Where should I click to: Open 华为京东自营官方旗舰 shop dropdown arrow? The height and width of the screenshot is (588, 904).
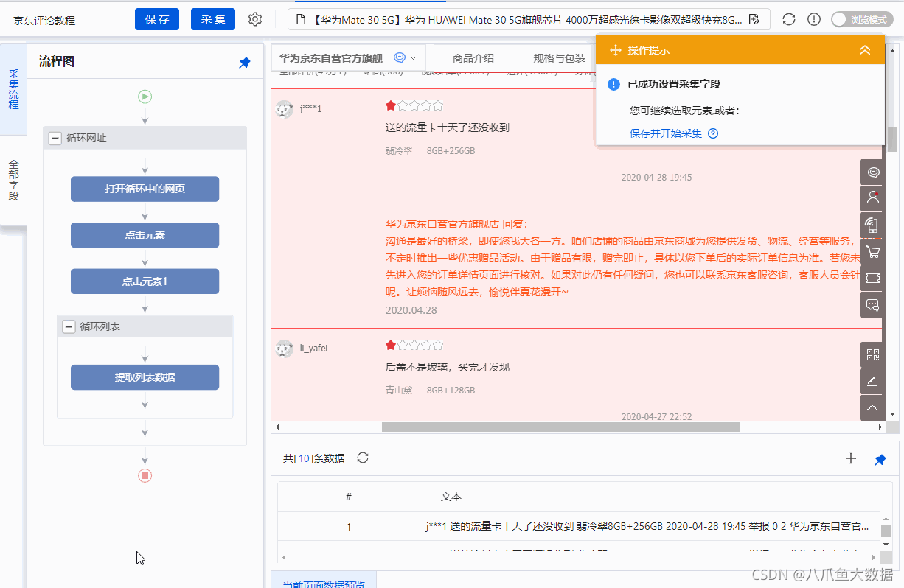(x=413, y=58)
